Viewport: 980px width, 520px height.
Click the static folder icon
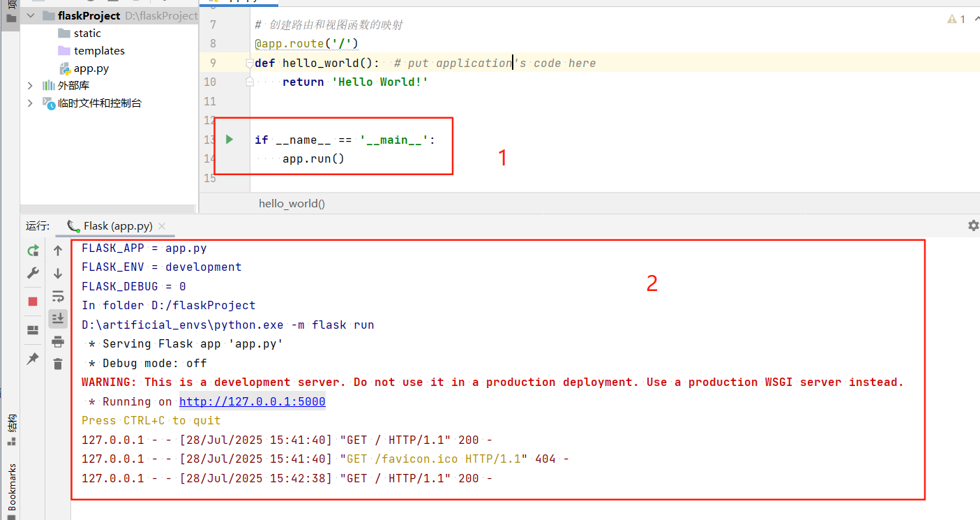(63, 33)
